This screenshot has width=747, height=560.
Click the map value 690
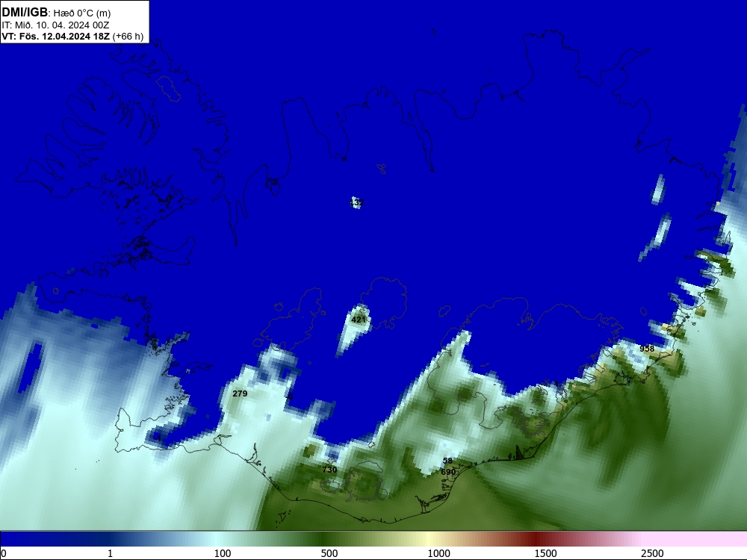click(448, 472)
